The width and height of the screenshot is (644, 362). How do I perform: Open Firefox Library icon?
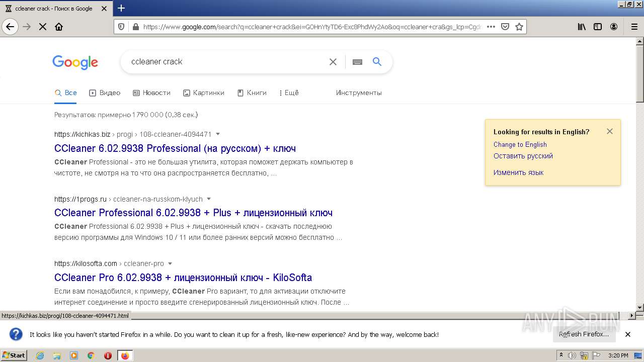582,27
